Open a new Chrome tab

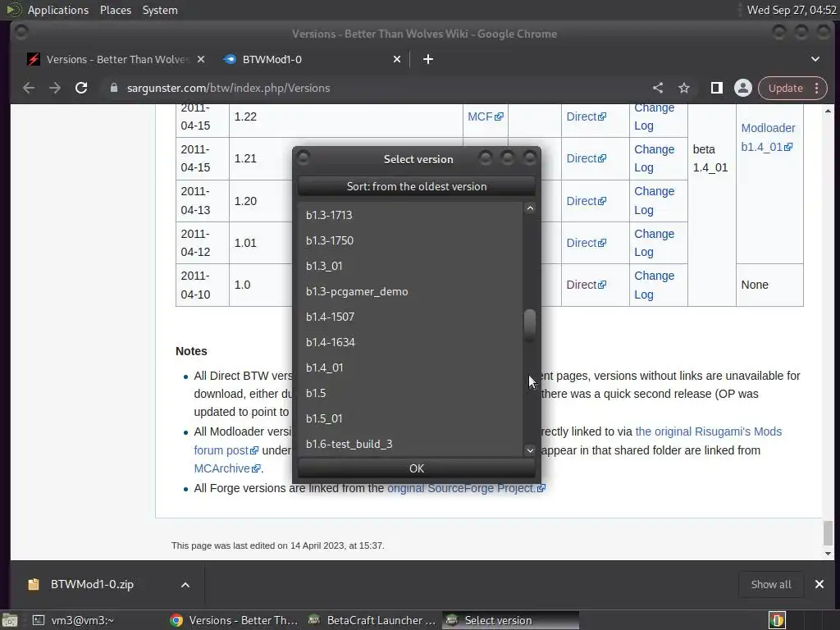click(428, 59)
